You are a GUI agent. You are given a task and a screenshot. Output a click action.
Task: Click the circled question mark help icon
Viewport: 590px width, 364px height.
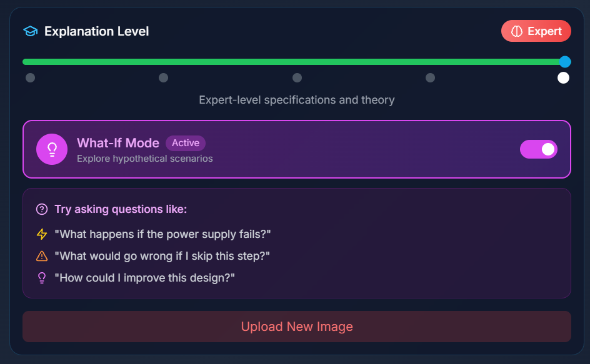pos(41,209)
